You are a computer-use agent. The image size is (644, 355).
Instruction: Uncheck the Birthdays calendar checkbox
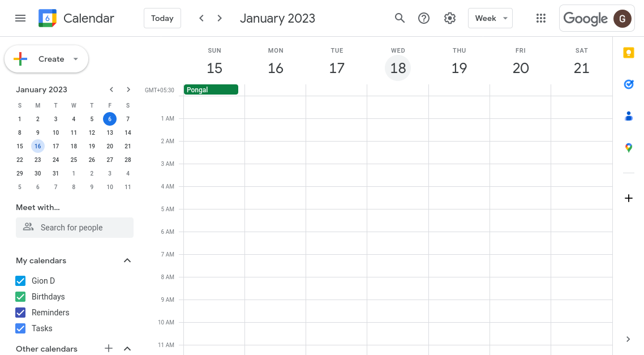(x=20, y=297)
